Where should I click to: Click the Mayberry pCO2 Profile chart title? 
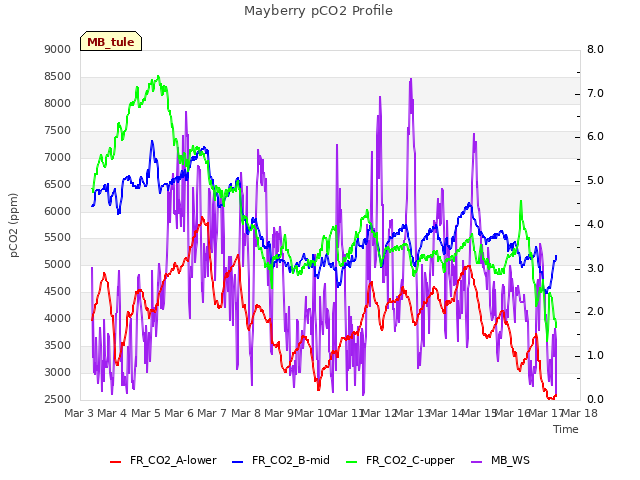[318, 11]
